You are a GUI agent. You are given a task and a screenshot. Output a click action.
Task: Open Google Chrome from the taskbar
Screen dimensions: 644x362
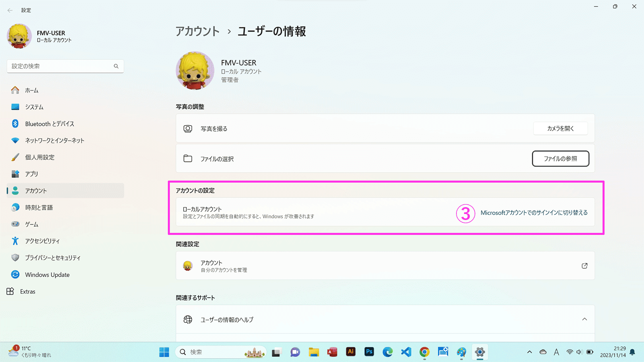[x=425, y=352]
